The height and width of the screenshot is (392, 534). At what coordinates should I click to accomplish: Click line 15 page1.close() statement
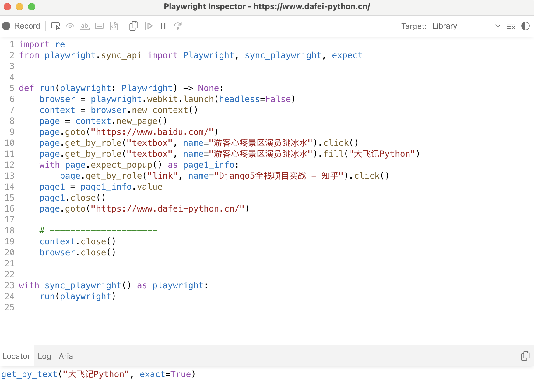pyautogui.click(x=72, y=198)
